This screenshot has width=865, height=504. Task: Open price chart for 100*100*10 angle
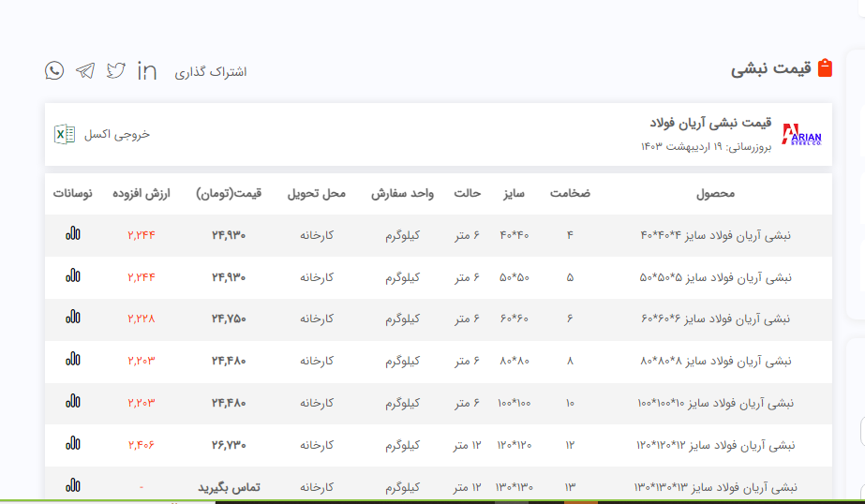coord(73,402)
